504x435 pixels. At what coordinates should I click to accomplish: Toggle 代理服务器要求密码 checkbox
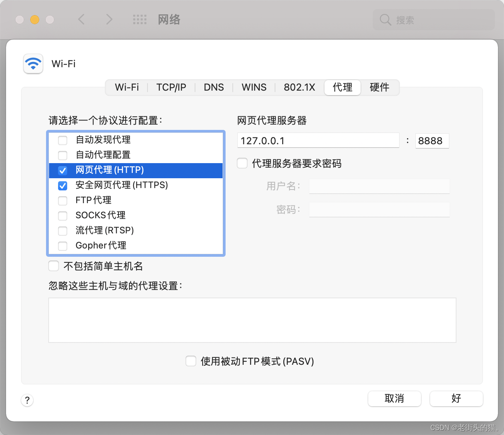click(242, 163)
